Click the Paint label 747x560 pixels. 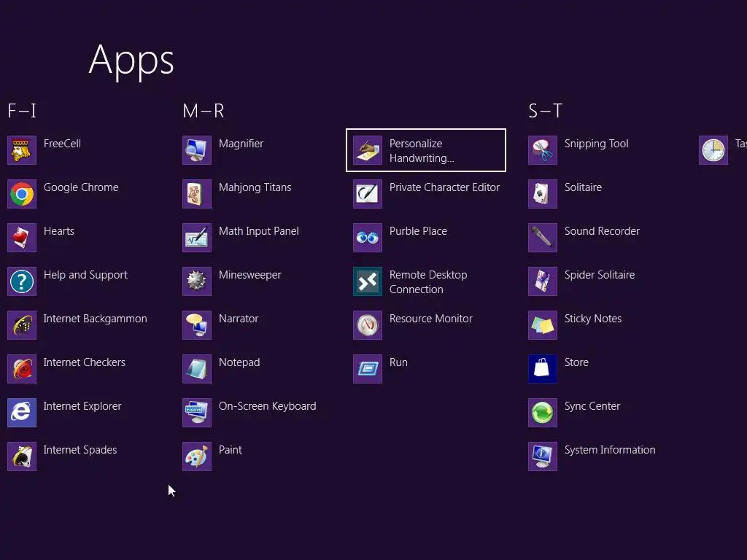(x=230, y=450)
